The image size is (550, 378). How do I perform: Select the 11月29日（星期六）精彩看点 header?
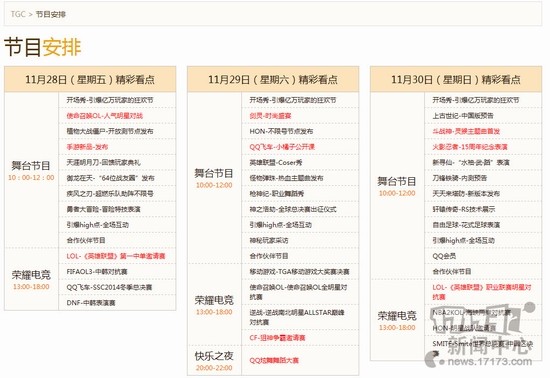[x=273, y=80]
